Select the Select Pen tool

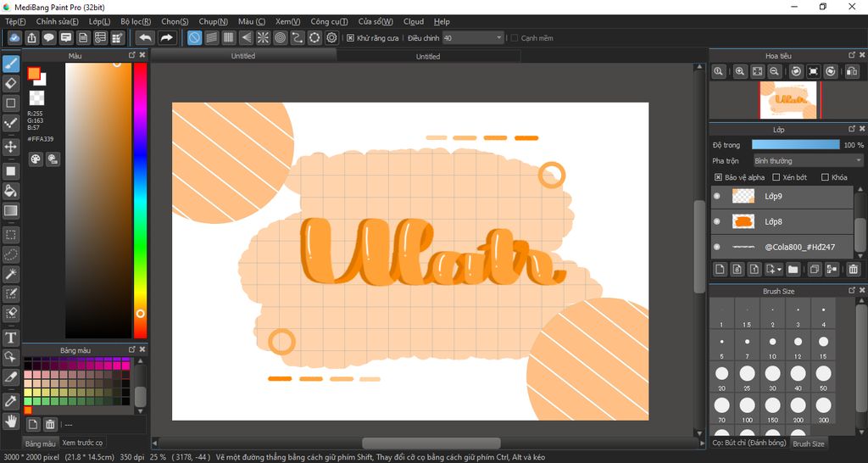point(10,293)
